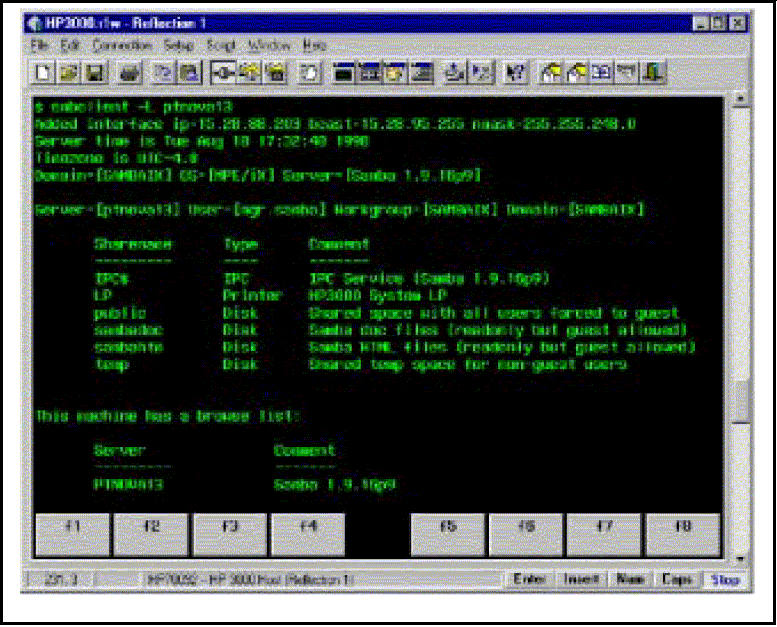Click the 'Type' column header text
This screenshot has width=777, height=627.
[241, 244]
